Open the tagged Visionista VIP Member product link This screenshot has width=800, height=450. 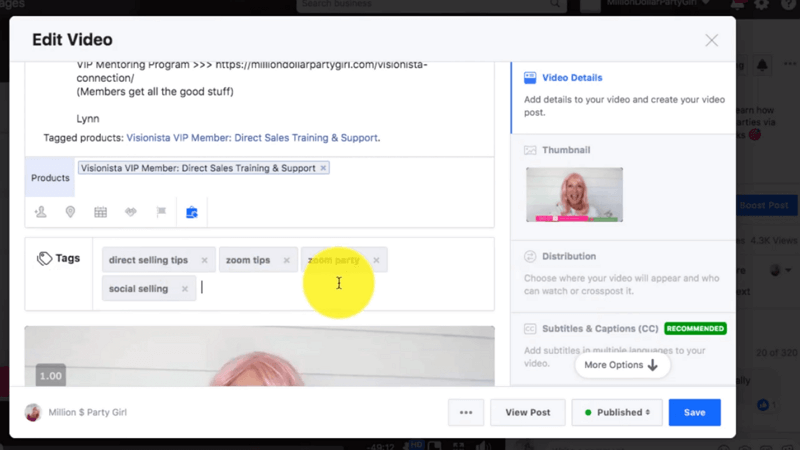252,138
